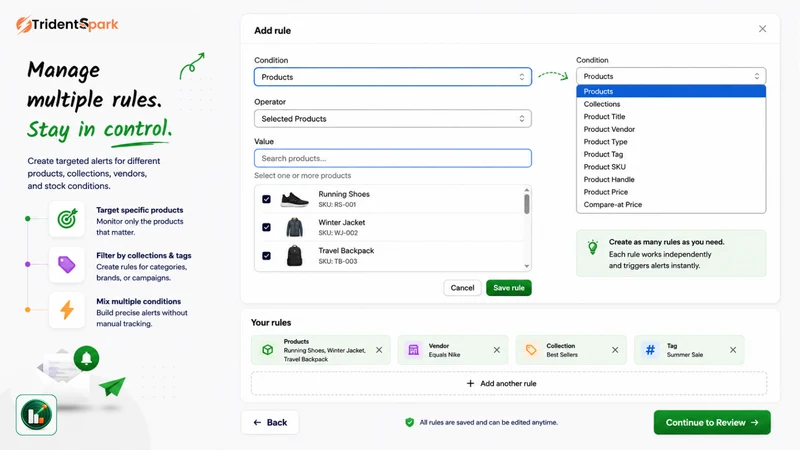Viewport: 800px width, 450px height.
Task: Click the orange tag icon in Collection rule
Action: coord(531,350)
